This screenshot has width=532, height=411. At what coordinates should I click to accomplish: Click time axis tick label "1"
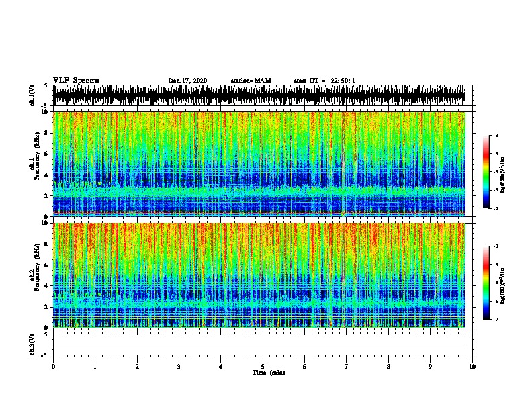95,367
